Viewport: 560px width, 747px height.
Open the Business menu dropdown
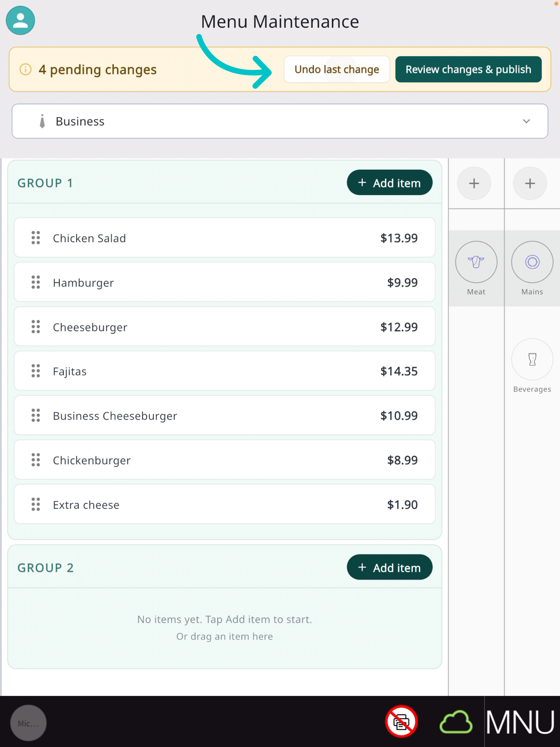[280, 121]
